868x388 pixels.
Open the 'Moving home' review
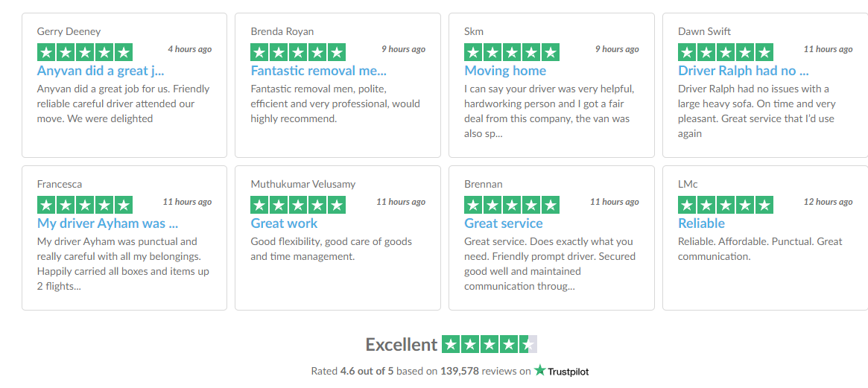pos(505,71)
